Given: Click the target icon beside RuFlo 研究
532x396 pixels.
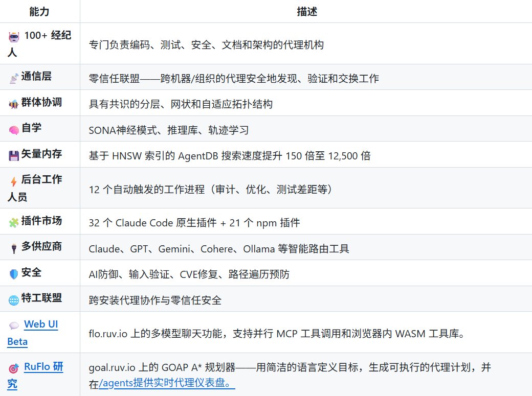Looking at the screenshot, I should [14, 368].
